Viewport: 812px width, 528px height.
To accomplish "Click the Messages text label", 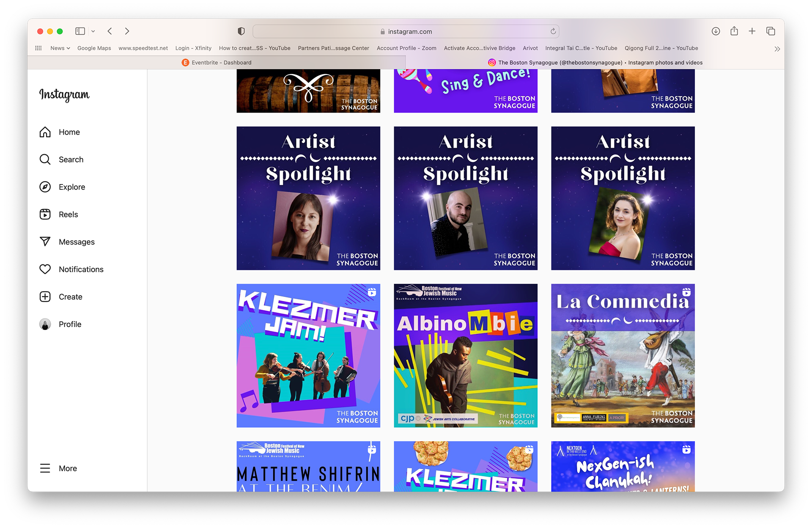I will tap(77, 242).
